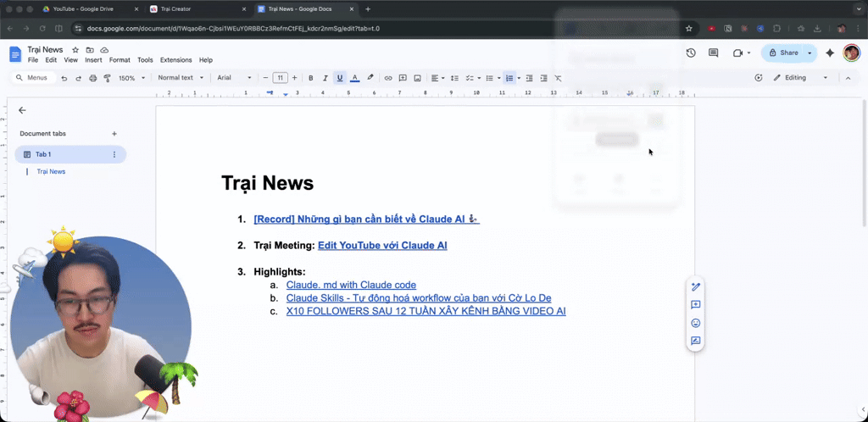
Task: Increase indent of the list
Action: (x=543, y=78)
